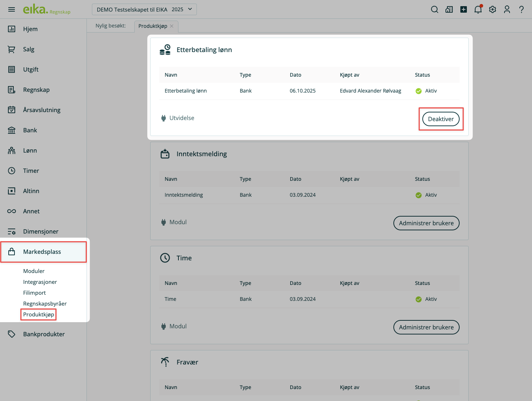Click the plus quick-create icon
This screenshot has width=532, height=401.
464,9
